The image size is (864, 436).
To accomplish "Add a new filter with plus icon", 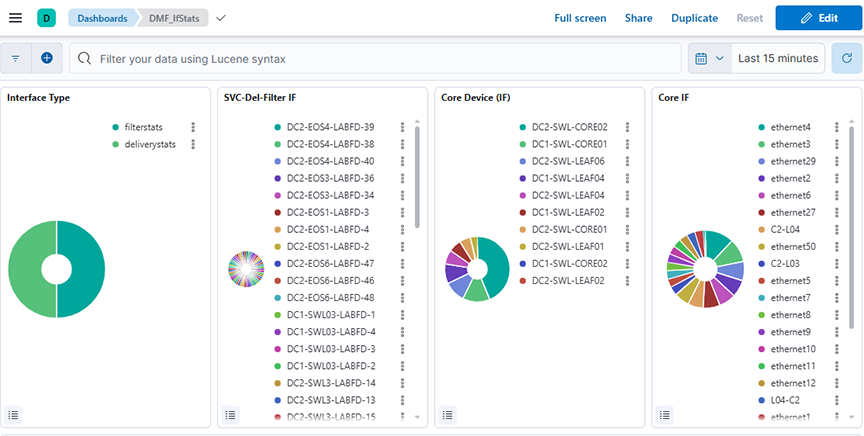I will pos(46,58).
